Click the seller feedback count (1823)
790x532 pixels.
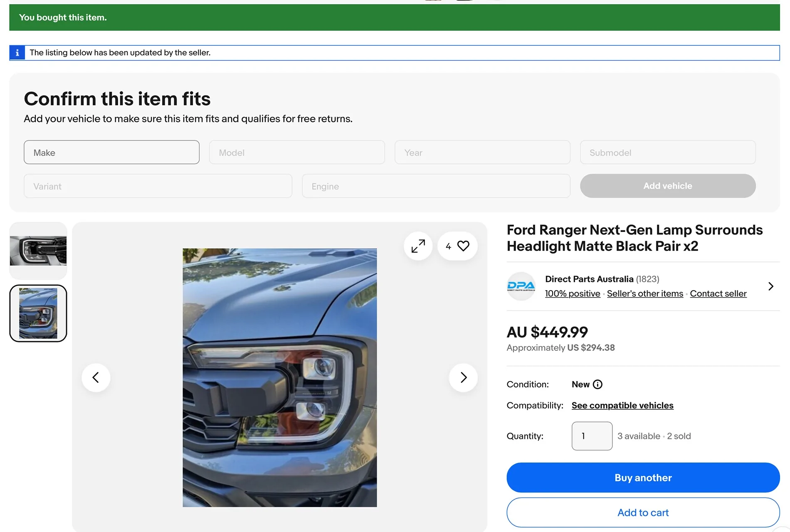point(647,279)
